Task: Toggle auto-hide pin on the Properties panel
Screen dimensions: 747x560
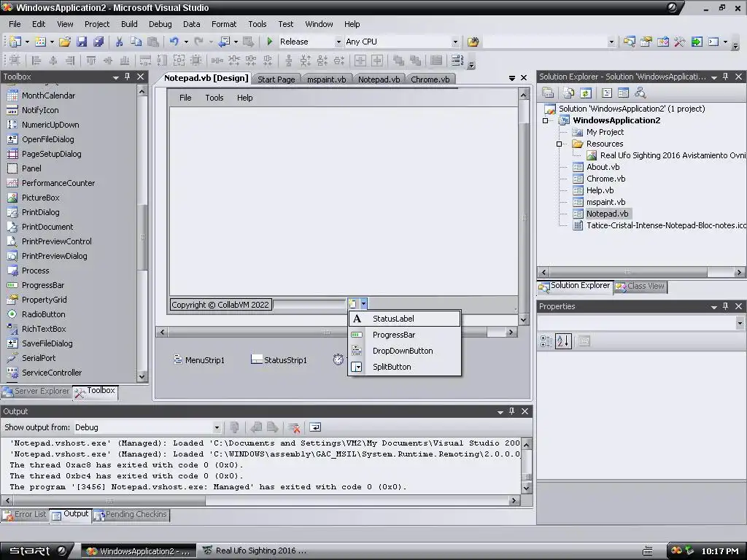Action: 726,306
